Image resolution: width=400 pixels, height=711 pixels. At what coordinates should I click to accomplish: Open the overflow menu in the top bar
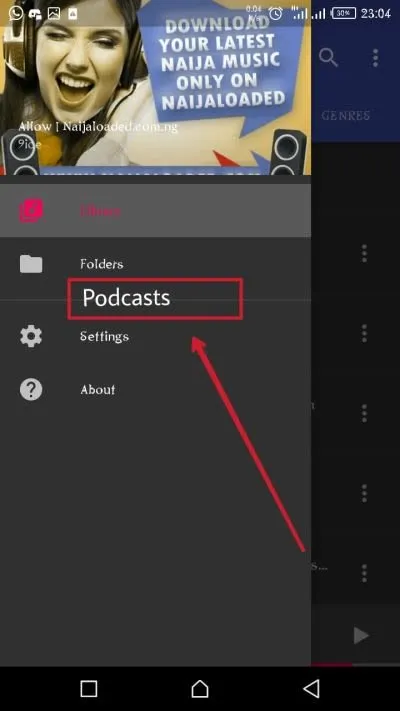click(x=375, y=58)
